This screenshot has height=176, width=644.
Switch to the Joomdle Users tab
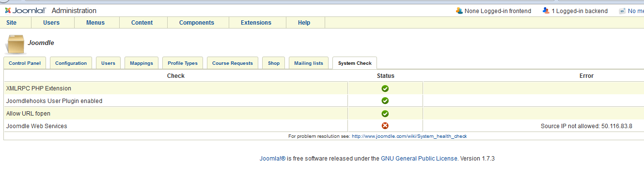[108, 63]
